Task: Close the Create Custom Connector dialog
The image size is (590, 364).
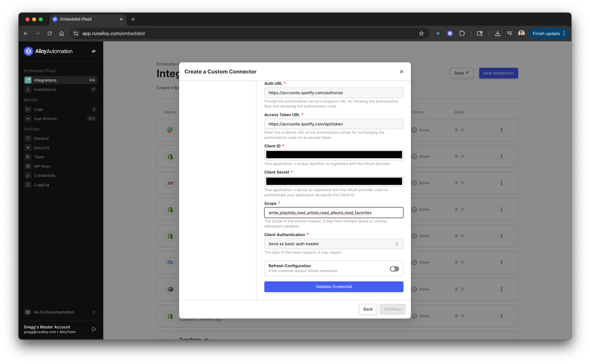Action: pyautogui.click(x=401, y=71)
